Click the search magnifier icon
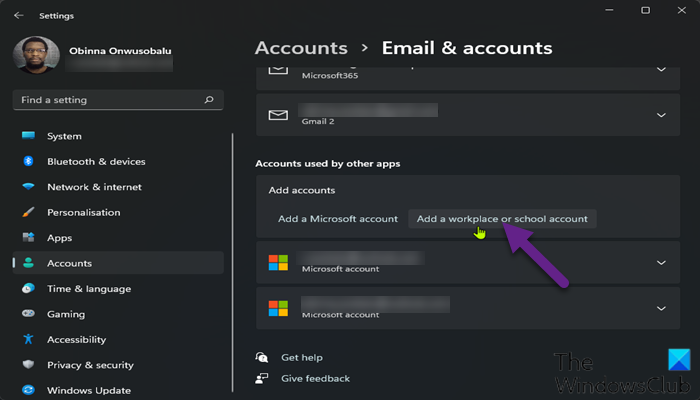 (208, 100)
